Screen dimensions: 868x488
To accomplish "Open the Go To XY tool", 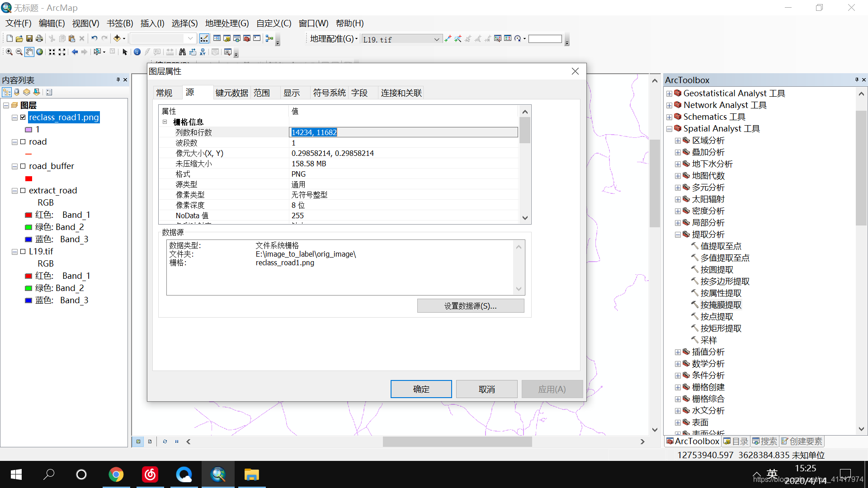I will click(x=203, y=52).
